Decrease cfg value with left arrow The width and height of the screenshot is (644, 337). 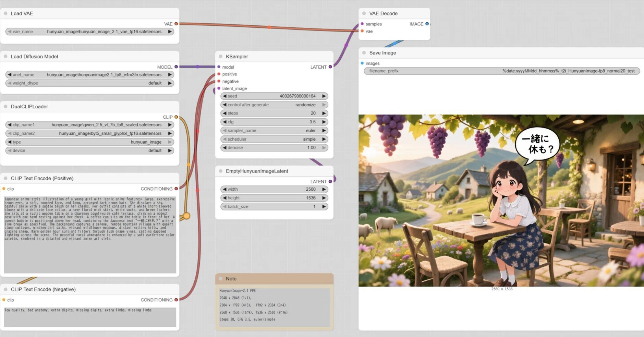pos(224,122)
